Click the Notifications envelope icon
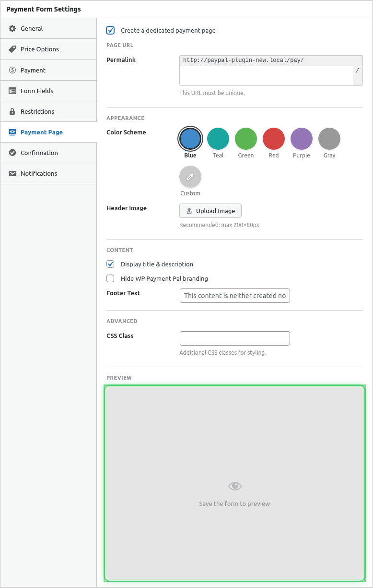 tap(13, 173)
